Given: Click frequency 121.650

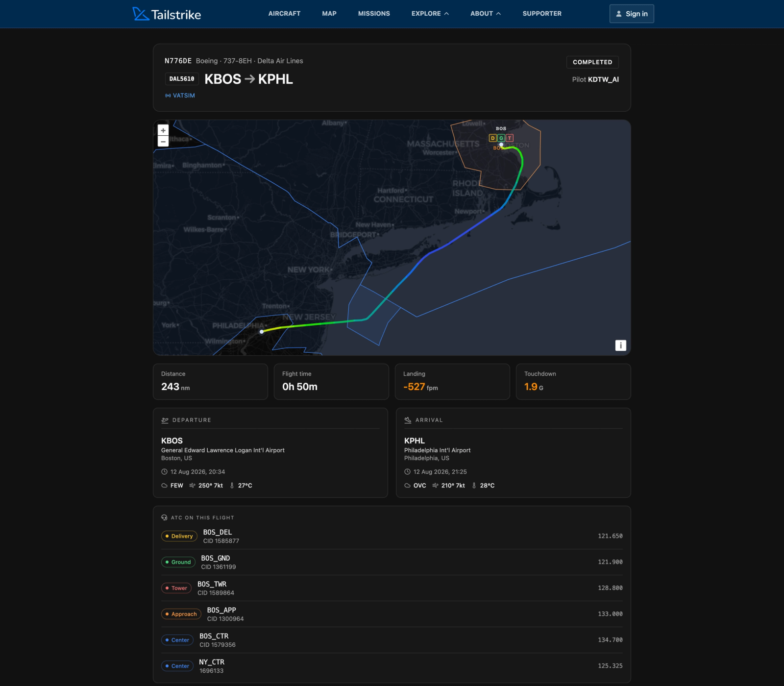Looking at the screenshot, I should [x=610, y=536].
